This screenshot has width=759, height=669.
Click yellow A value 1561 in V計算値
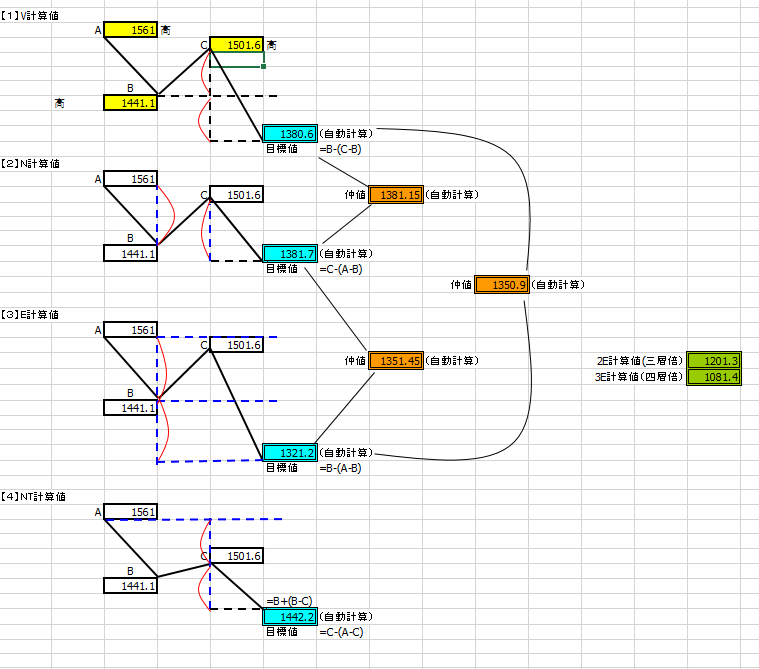(130, 30)
